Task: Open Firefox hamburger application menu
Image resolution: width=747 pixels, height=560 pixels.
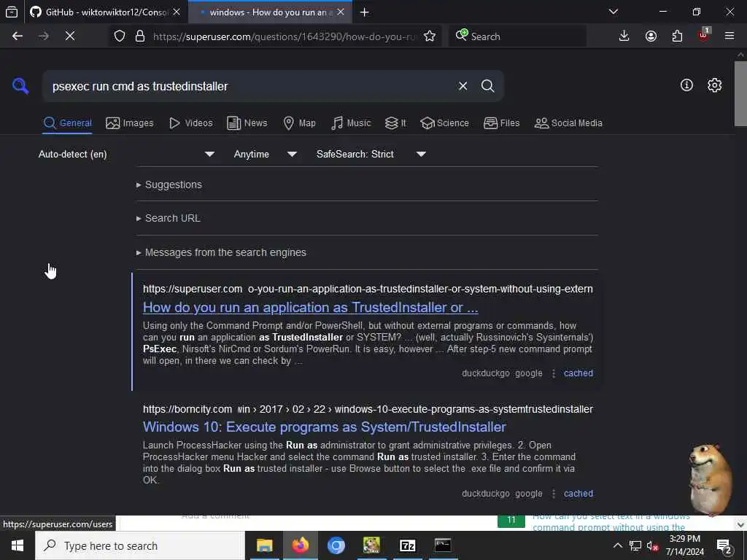Action: (729, 36)
